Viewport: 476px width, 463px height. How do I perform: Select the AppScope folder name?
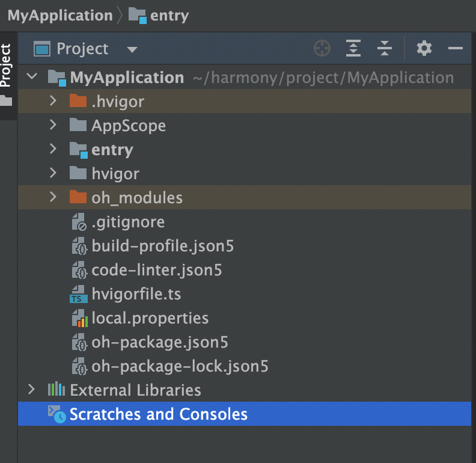129,126
